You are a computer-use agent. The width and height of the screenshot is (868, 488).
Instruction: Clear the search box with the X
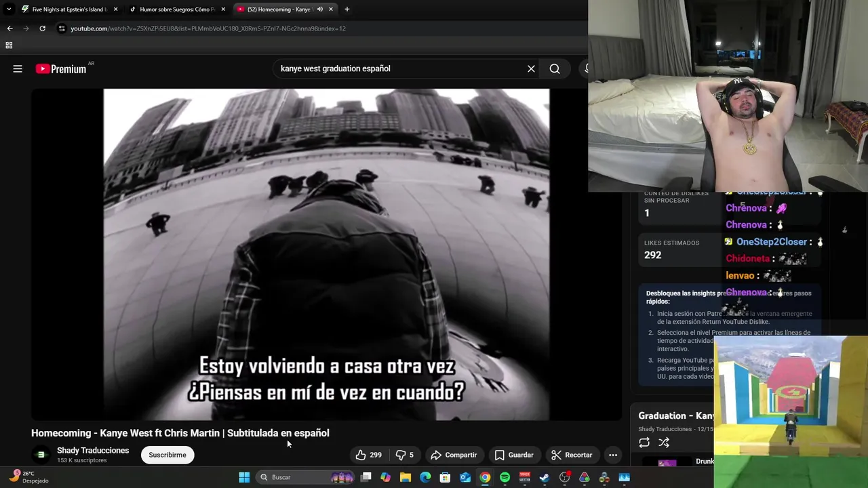point(531,68)
